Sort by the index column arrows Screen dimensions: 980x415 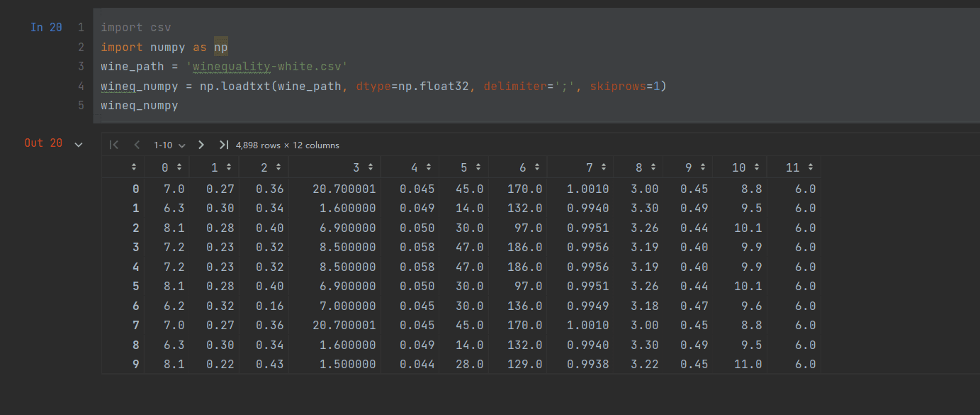(x=134, y=167)
